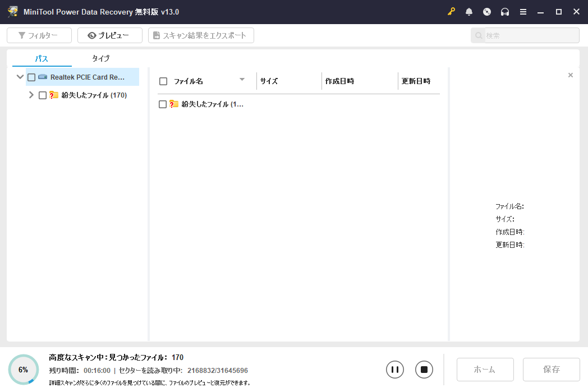The width and height of the screenshot is (588, 392).
Task: Click the Realtek drive icon in tree
Action: pyautogui.click(x=43, y=77)
